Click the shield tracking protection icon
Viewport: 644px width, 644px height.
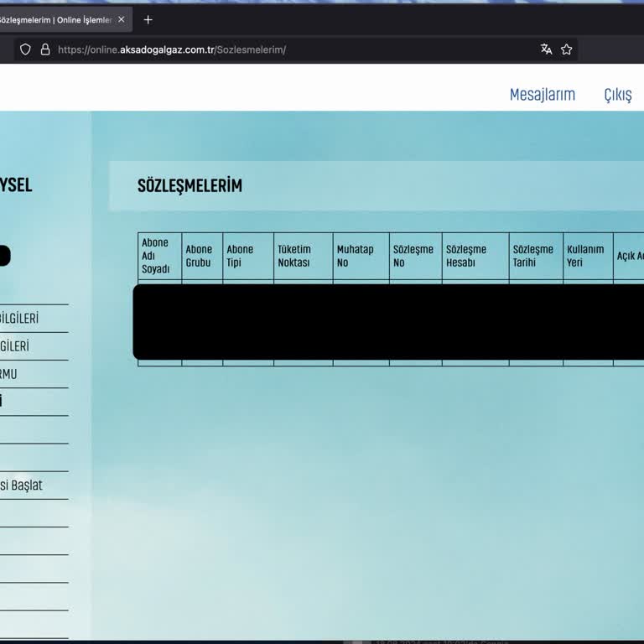coord(25,49)
